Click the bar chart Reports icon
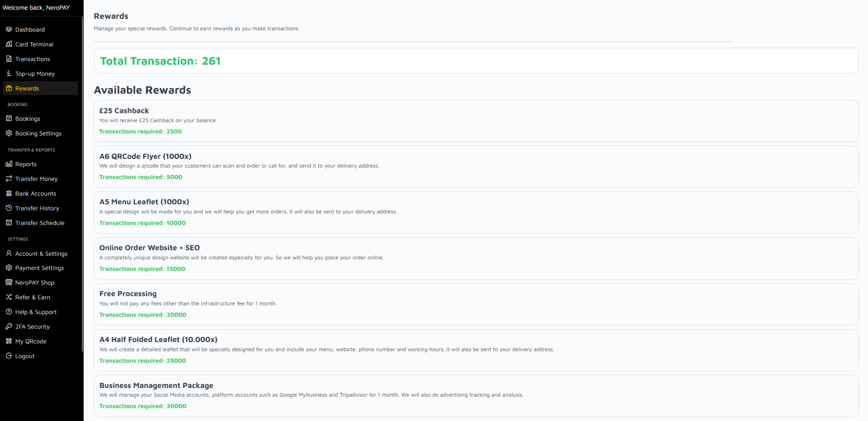 coord(9,164)
